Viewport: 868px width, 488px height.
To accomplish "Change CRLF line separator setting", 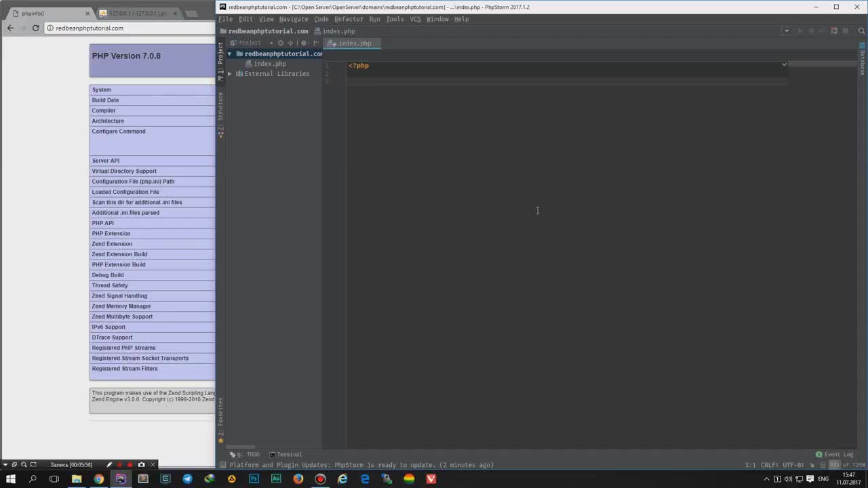I will point(769,465).
